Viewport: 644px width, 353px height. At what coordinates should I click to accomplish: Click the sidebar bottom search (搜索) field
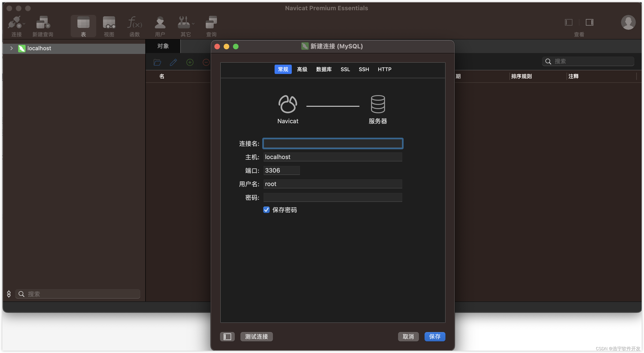[78, 294]
